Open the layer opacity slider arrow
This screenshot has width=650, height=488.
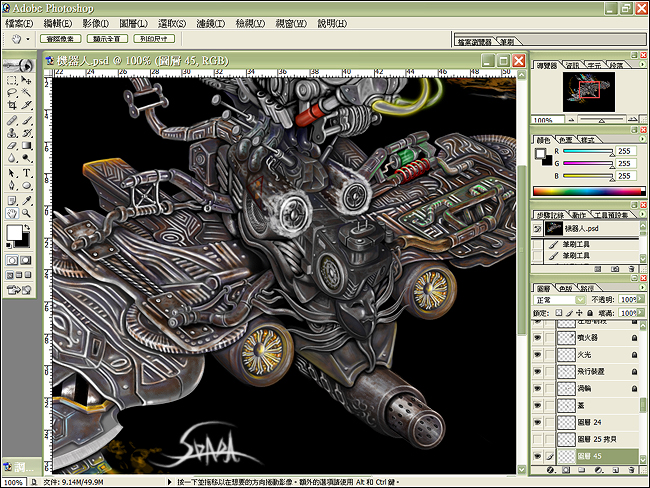tap(641, 299)
